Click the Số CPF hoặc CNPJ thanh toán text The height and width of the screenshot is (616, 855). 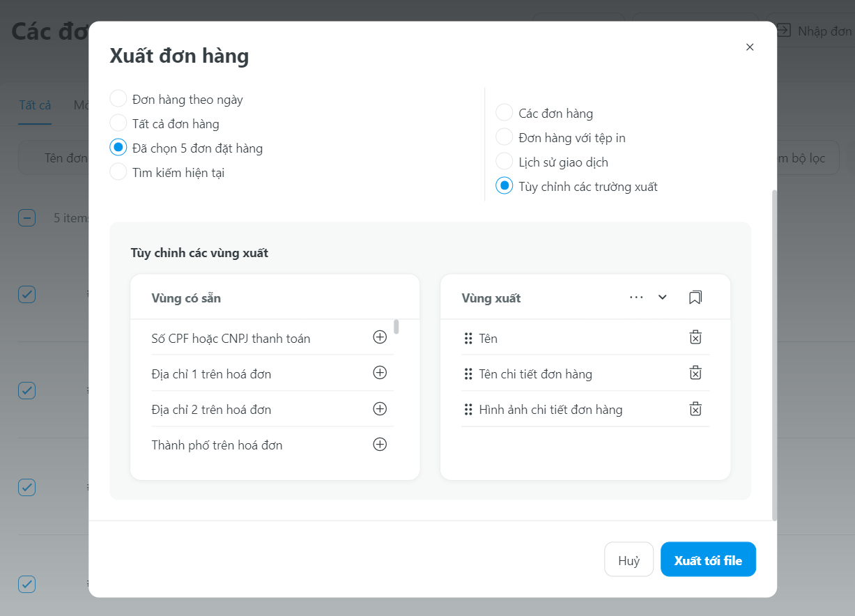tap(231, 339)
